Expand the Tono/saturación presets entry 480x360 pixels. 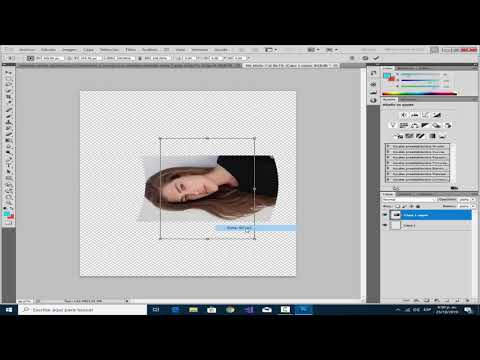[x=388, y=163]
